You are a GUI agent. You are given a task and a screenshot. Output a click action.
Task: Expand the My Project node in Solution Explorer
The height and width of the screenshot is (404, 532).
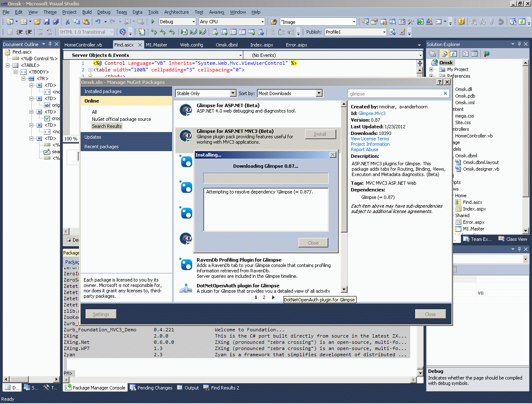pyautogui.click(x=431, y=70)
